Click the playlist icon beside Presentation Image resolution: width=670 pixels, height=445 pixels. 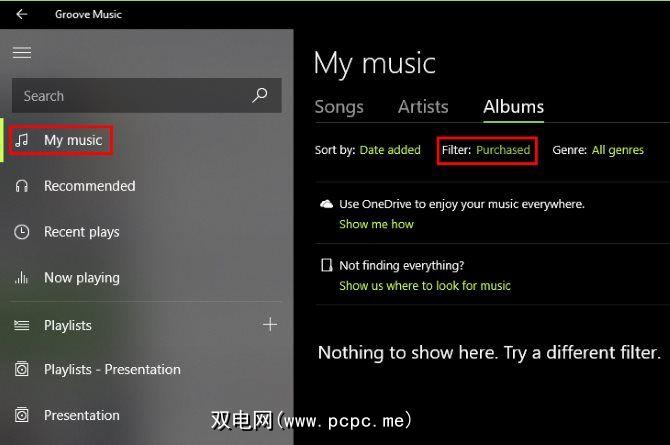[22, 415]
